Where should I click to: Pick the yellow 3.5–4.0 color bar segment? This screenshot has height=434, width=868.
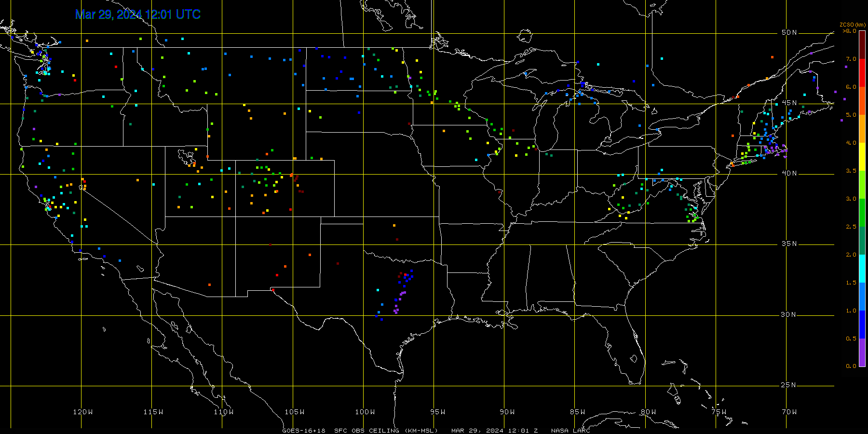[862, 157]
